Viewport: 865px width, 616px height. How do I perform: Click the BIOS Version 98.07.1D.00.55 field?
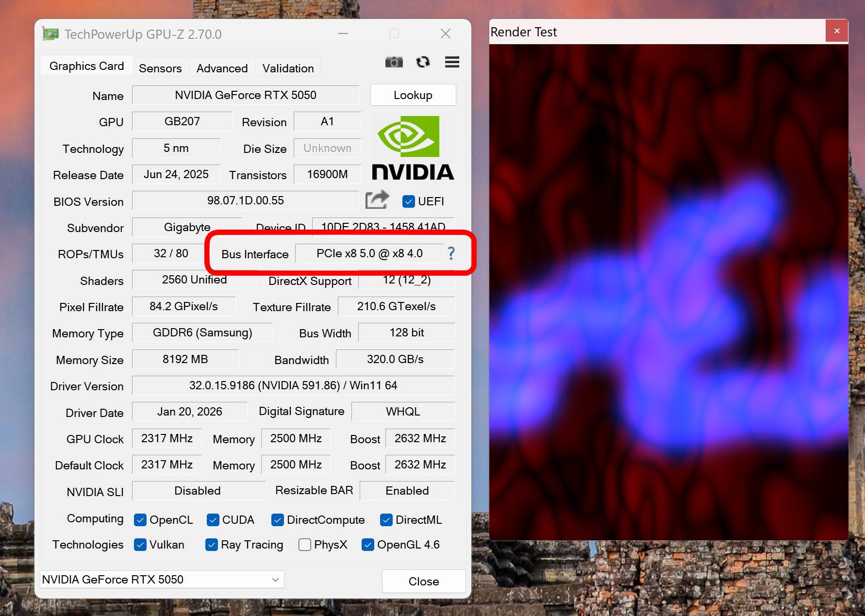246,200
